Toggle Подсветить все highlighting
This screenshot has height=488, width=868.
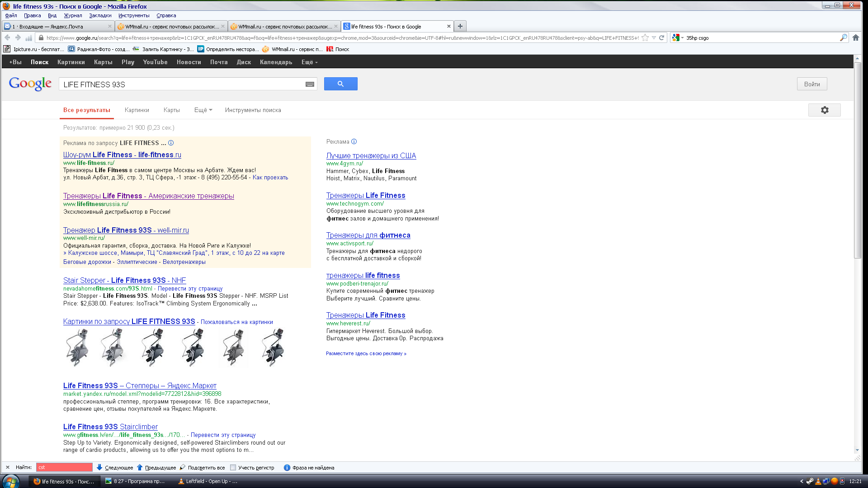(202, 468)
